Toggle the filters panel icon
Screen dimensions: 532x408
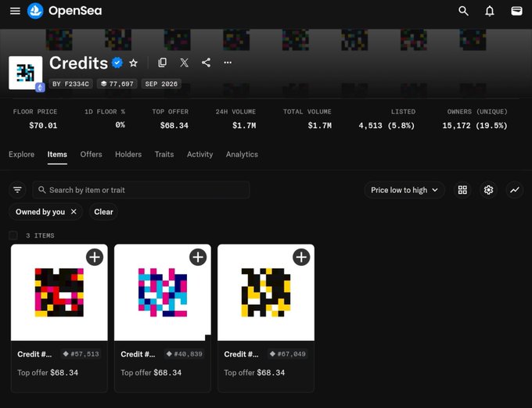pos(17,190)
